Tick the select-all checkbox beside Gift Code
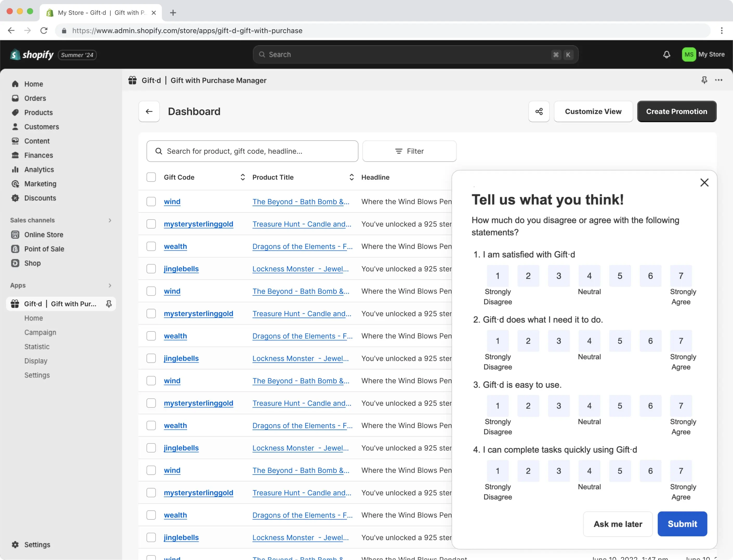733x560 pixels. coord(151,177)
